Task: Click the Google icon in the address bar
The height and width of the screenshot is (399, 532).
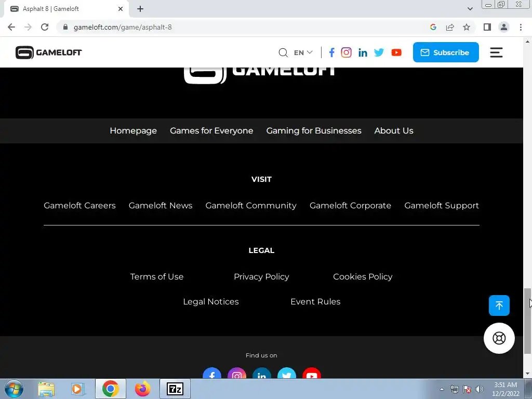Action: (x=433, y=27)
